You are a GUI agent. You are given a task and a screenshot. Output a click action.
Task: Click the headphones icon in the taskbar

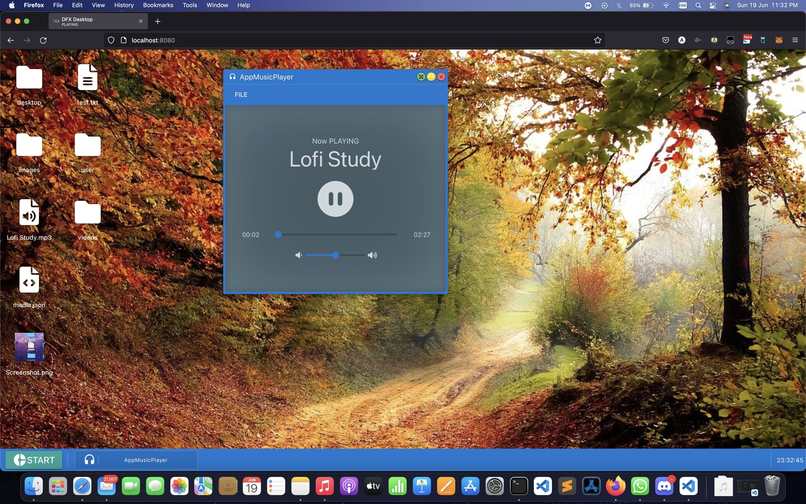pyautogui.click(x=89, y=460)
